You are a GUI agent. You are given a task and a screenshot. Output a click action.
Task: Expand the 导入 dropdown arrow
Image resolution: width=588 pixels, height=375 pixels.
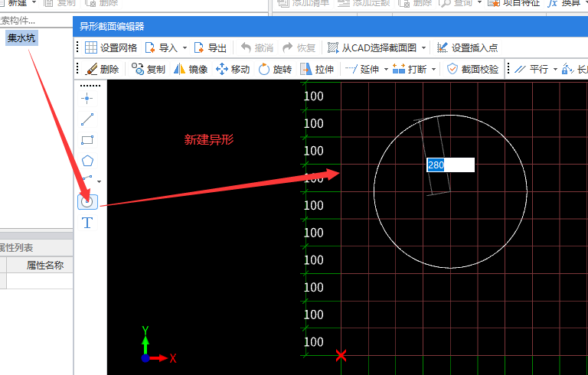point(185,48)
